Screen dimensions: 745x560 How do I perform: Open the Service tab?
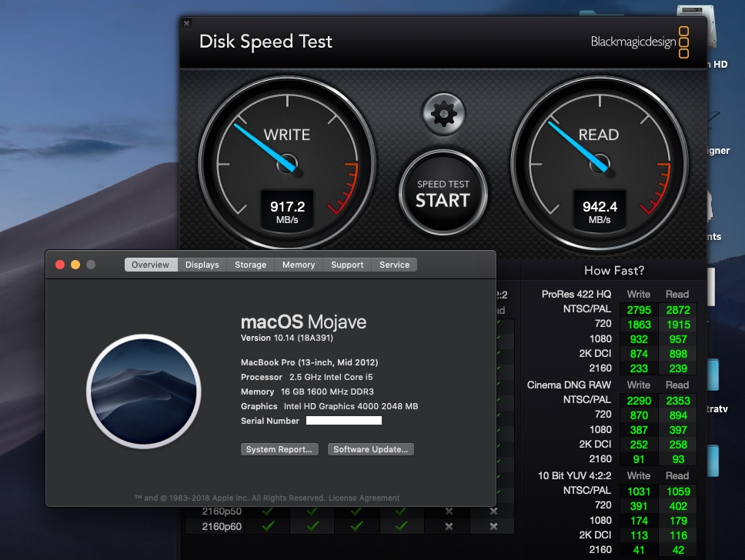click(x=394, y=265)
